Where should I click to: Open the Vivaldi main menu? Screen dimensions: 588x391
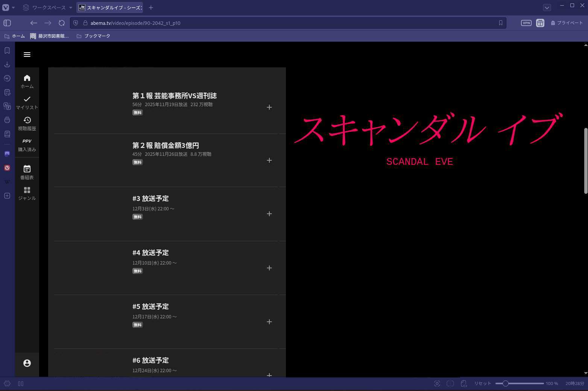[6, 8]
